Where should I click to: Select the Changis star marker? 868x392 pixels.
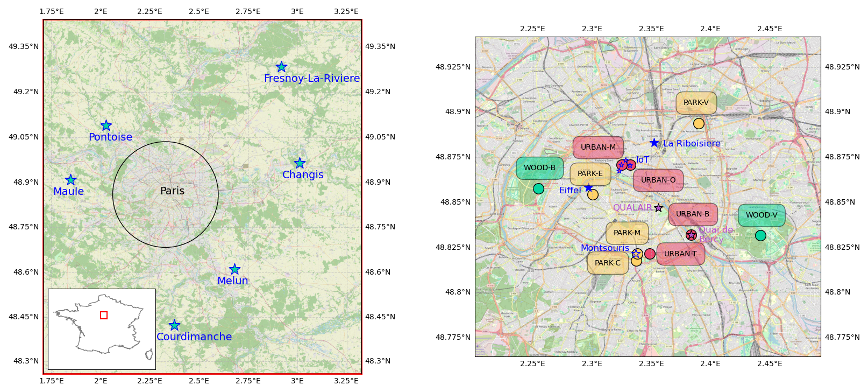click(300, 163)
